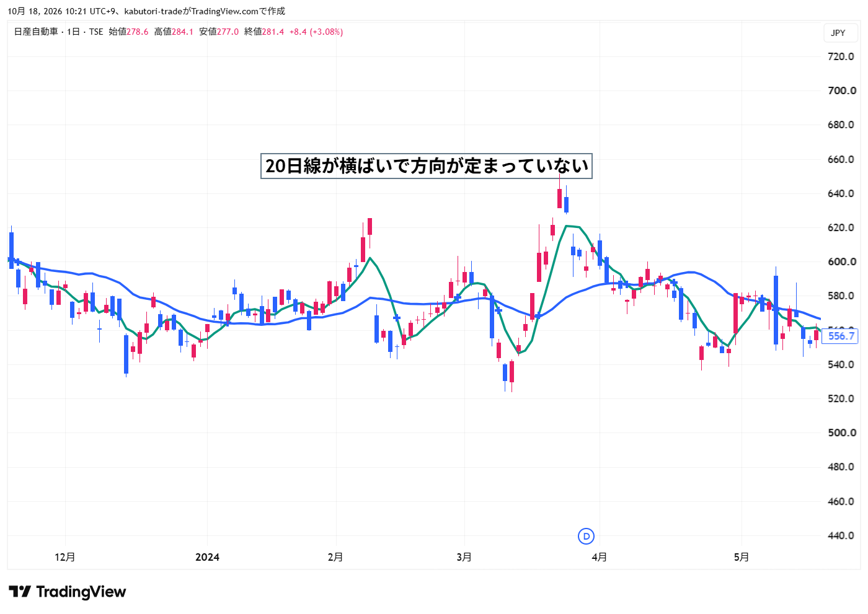Select the current price label 556.7

[x=841, y=336]
